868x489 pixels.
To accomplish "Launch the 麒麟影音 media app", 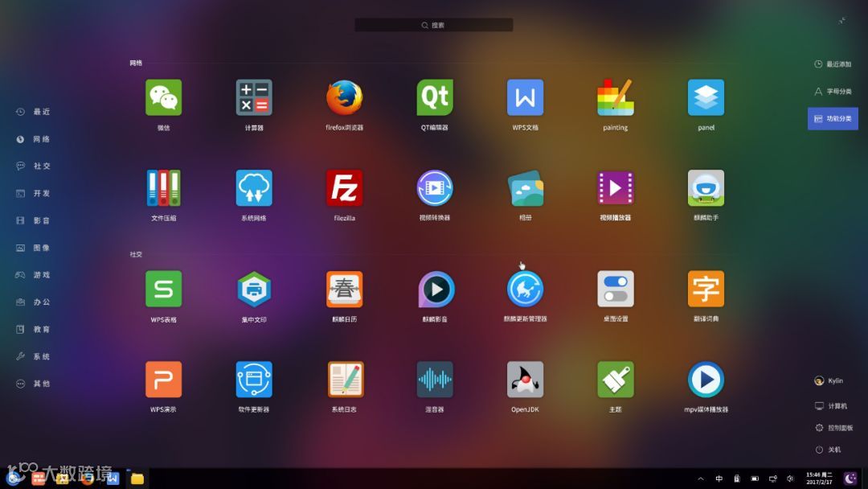I will [435, 289].
